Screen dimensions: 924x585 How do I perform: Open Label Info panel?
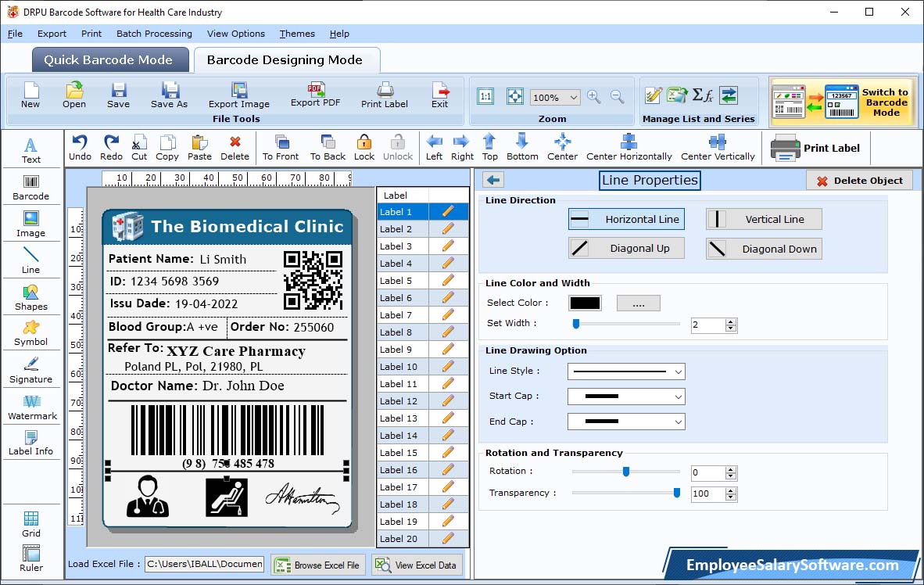[x=30, y=443]
